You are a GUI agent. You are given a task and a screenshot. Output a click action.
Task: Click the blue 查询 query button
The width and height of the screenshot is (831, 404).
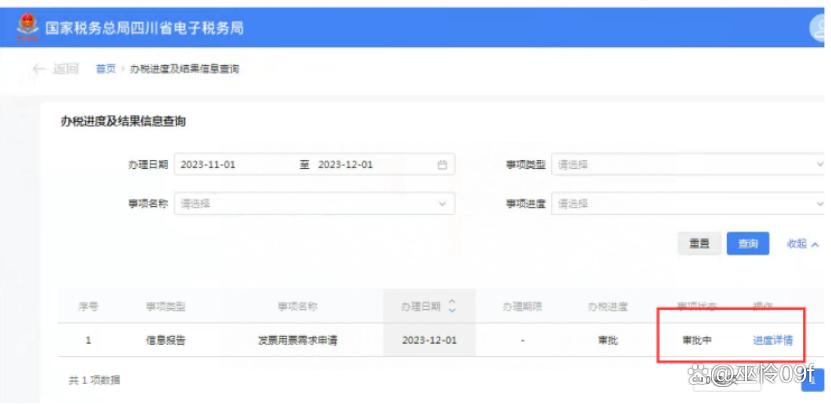point(748,243)
